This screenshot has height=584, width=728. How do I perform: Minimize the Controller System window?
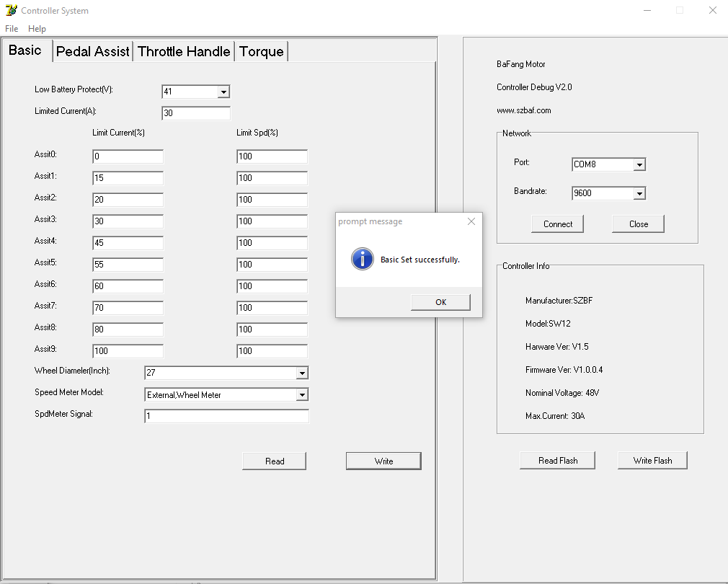pos(647,10)
